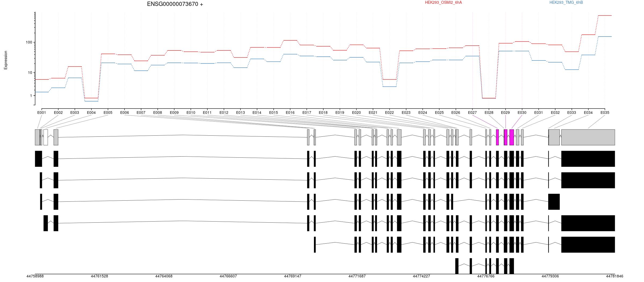Click the gene title ENSG00000073670 +
The width and height of the screenshot is (644, 282).
175,4
